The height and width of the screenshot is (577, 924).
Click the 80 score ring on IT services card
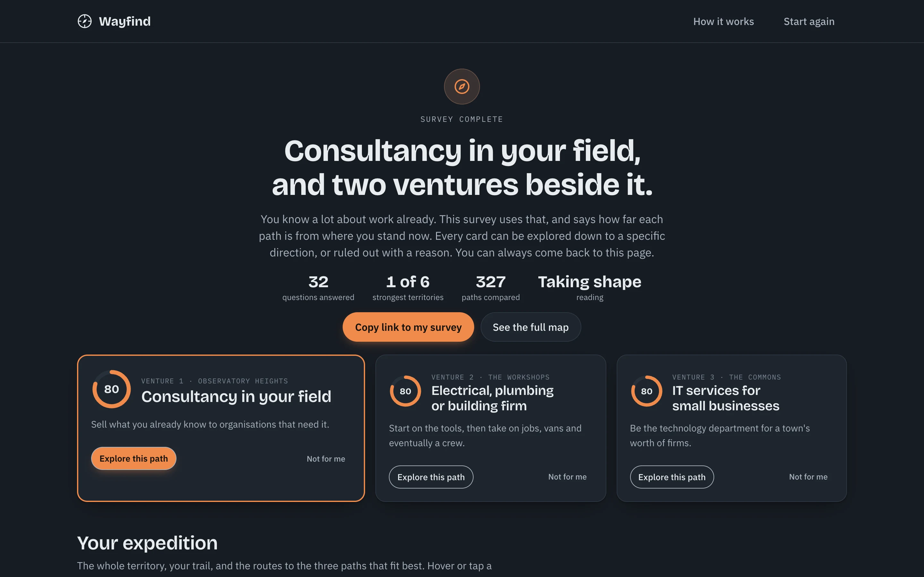click(646, 391)
